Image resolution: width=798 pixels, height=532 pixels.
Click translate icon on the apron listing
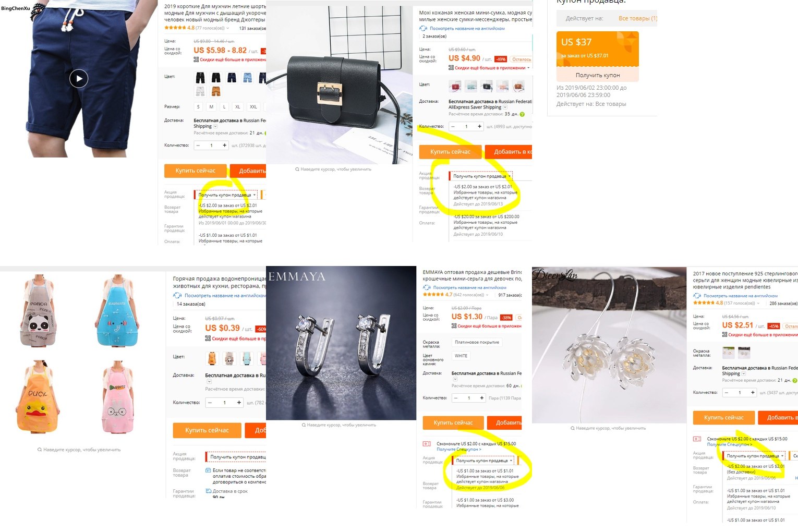pyautogui.click(x=177, y=295)
